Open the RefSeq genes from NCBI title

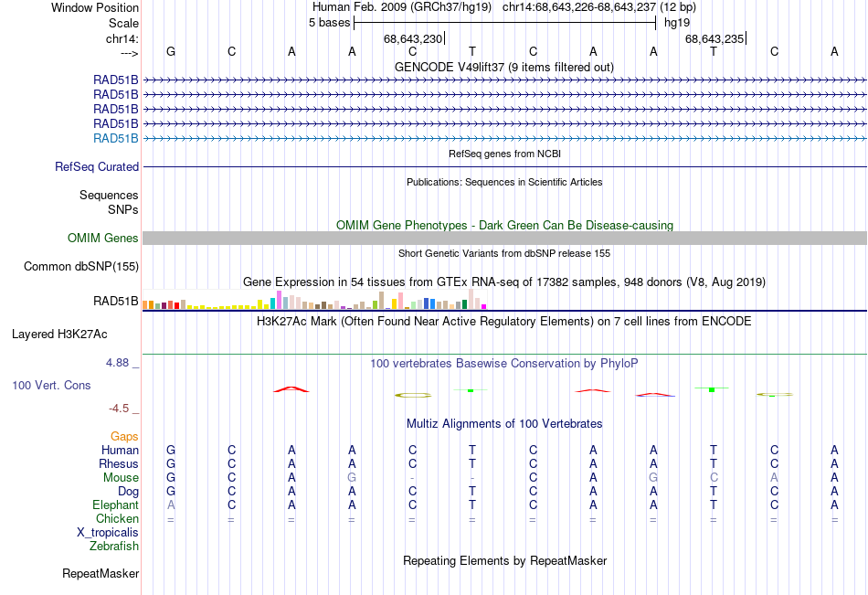pos(504,154)
